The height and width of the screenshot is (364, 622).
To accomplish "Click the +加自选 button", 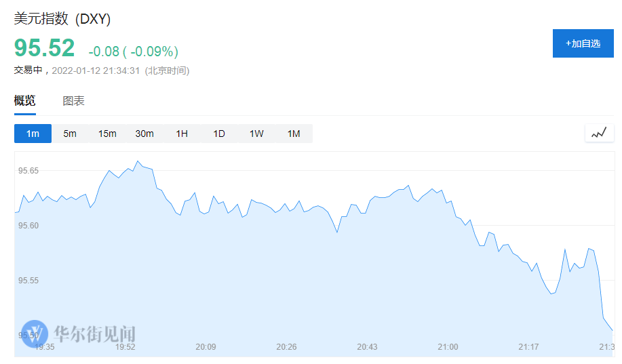I will tap(583, 43).
